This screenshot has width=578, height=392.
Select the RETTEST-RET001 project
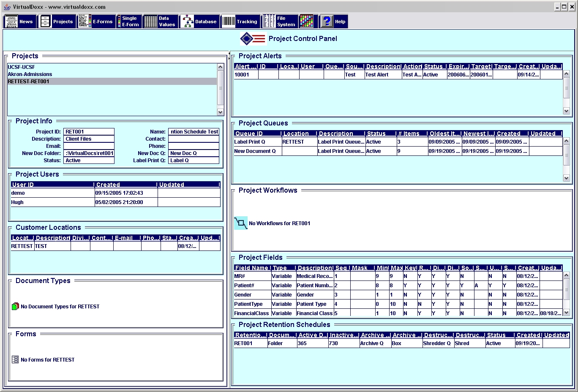click(112, 82)
